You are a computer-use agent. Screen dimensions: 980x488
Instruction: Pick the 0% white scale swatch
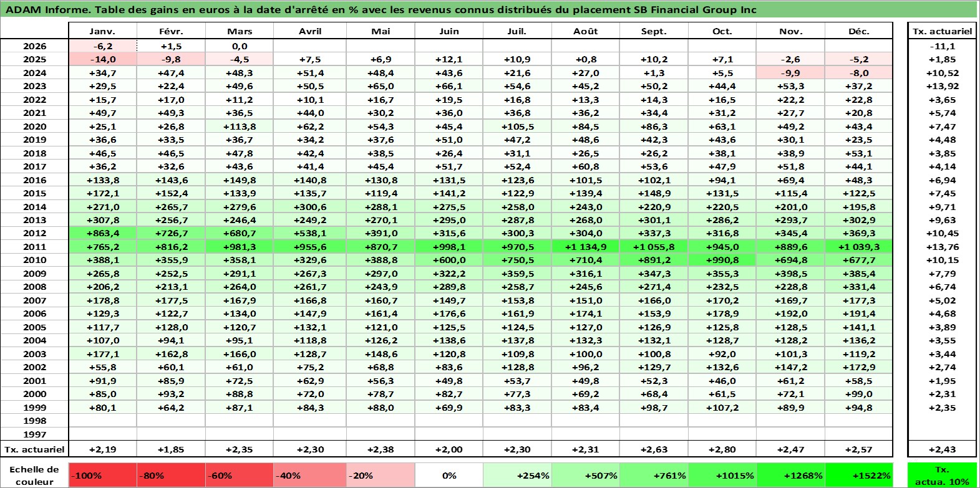pyautogui.click(x=449, y=476)
